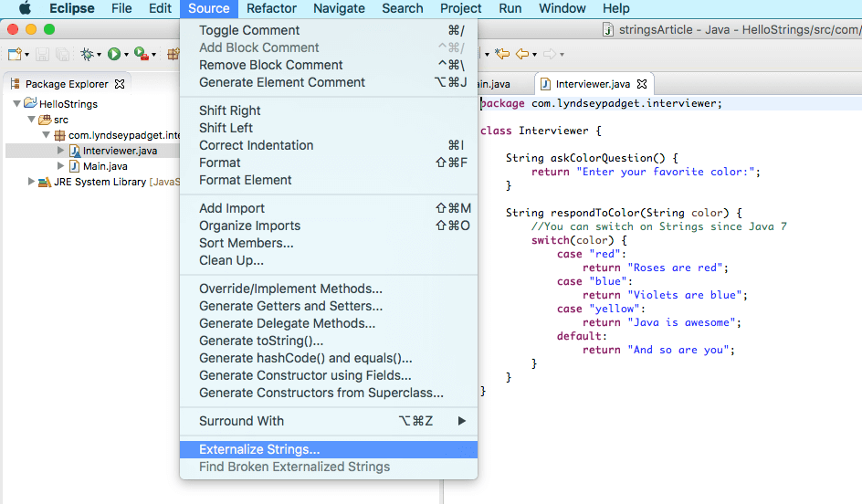Click the Back navigation arrow icon

[522, 54]
